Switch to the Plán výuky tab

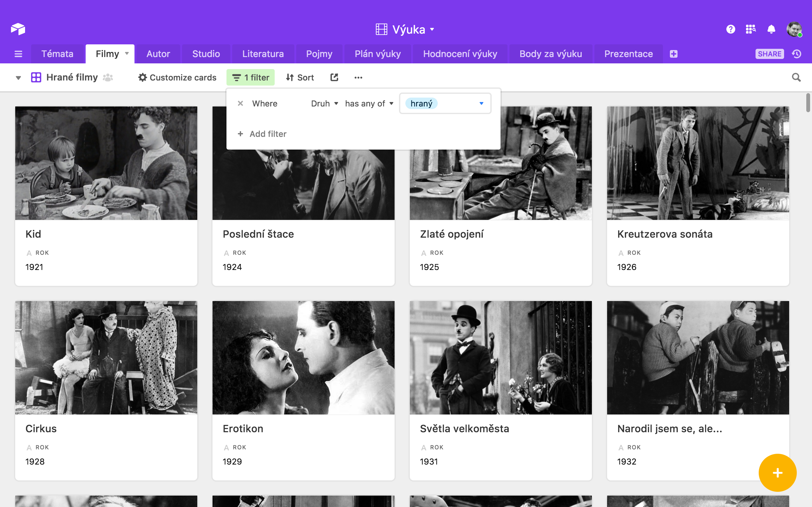click(x=377, y=54)
